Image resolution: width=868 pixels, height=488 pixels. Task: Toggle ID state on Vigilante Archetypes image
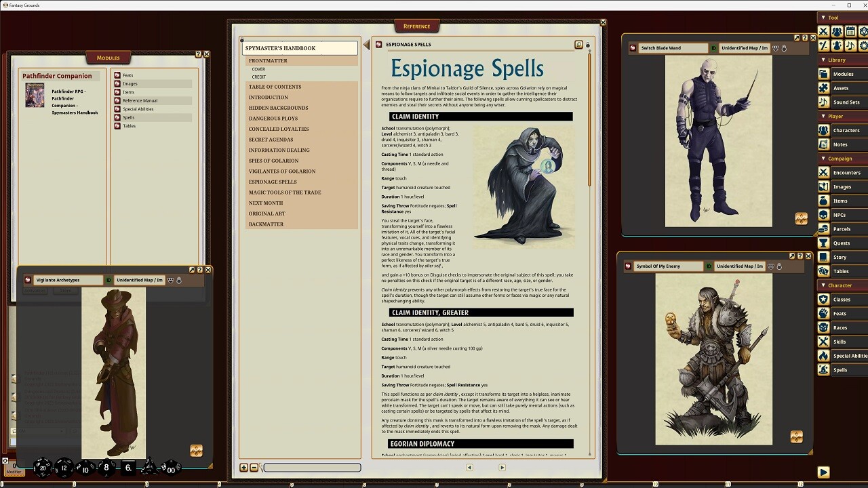(108, 280)
